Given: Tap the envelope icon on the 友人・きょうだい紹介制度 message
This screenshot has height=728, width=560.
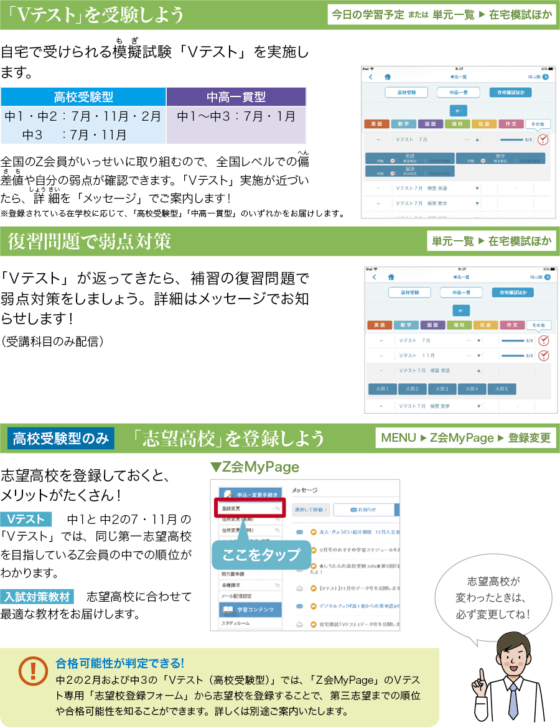Looking at the screenshot, I should [x=299, y=532].
